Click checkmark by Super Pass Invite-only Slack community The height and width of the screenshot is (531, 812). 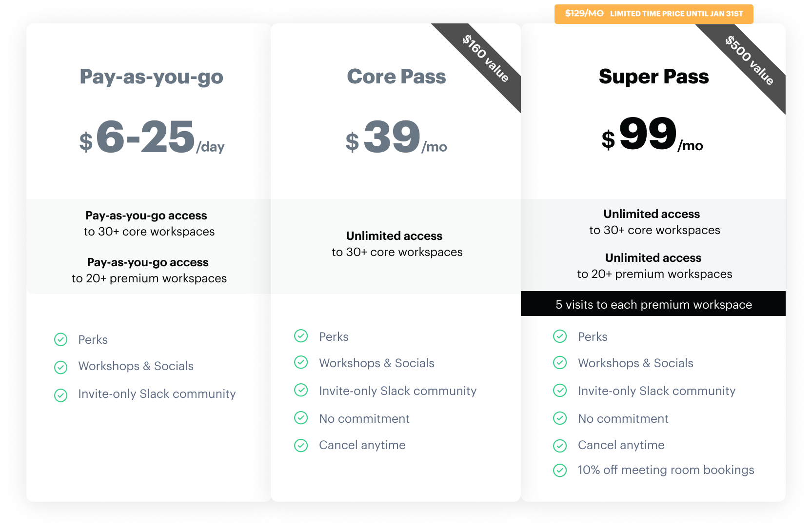point(560,390)
